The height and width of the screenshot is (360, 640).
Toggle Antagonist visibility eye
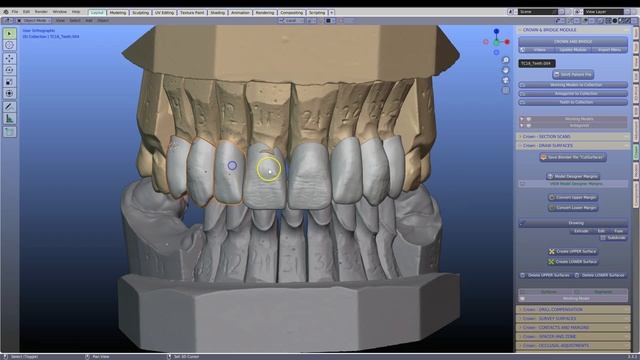click(529, 126)
